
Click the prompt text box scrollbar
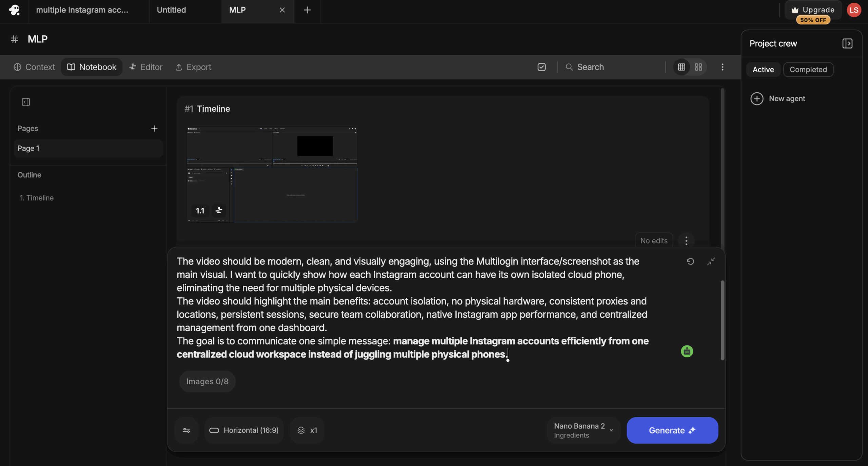[x=722, y=320]
